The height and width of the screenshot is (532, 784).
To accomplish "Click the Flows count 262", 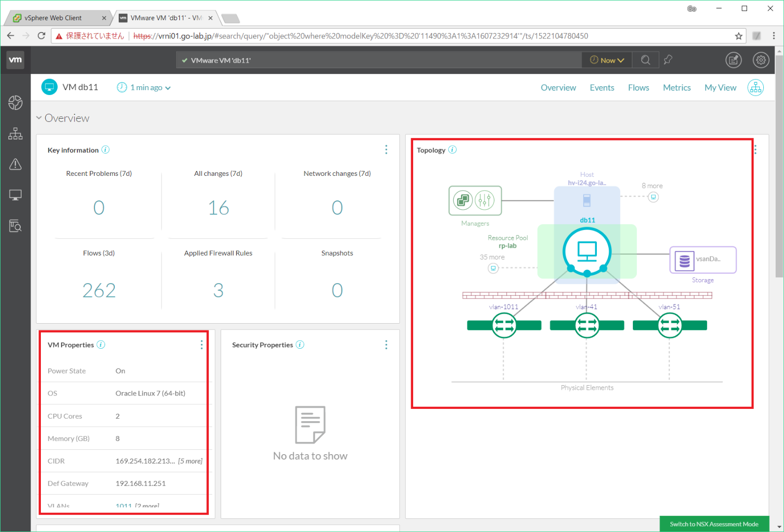I will coord(99,291).
